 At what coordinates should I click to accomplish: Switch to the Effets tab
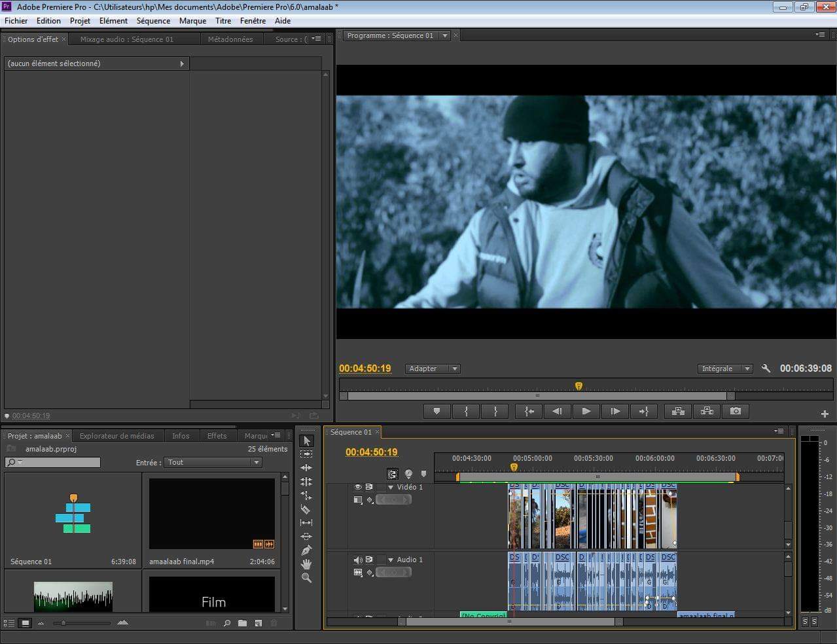click(217, 436)
